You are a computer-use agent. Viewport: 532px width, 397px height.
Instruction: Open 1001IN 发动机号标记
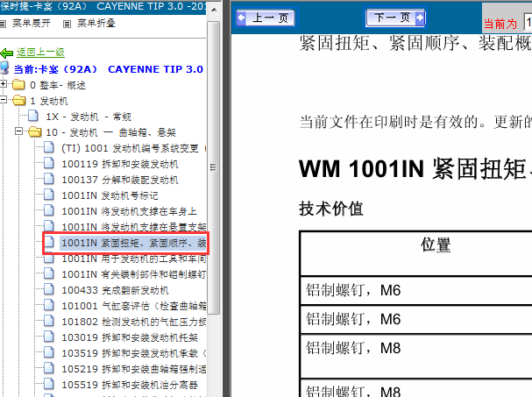[x=110, y=195]
